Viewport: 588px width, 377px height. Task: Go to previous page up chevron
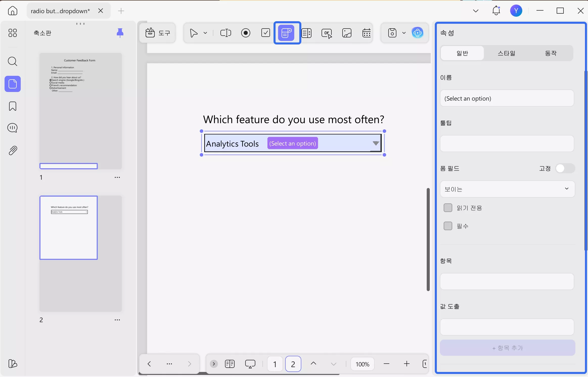pos(313,363)
